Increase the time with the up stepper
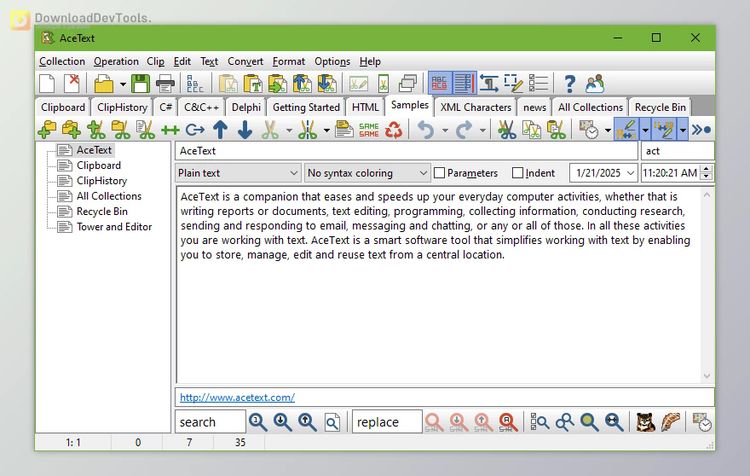The width and height of the screenshot is (750, 476). click(706, 168)
